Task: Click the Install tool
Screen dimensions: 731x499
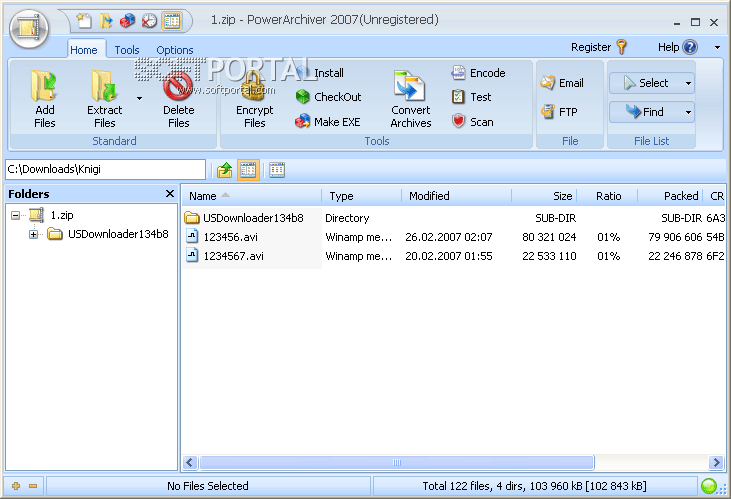Action: tap(320, 73)
